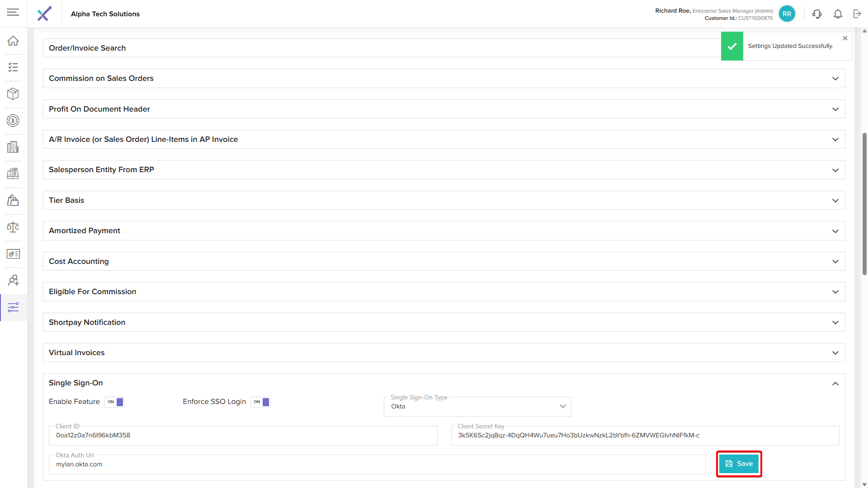The width and height of the screenshot is (868, 488).
Task: Open the balance scale sidebar icon
Action: click(x=13, y=227)
